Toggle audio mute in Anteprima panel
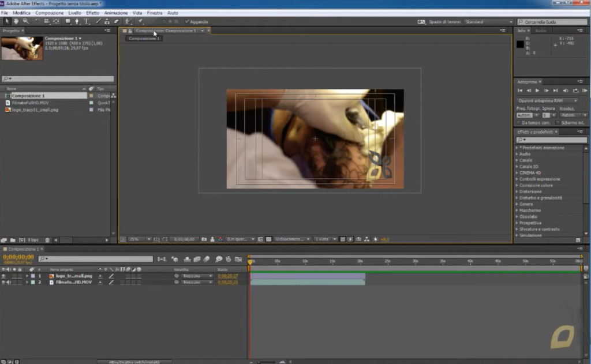 pos(566,91)
